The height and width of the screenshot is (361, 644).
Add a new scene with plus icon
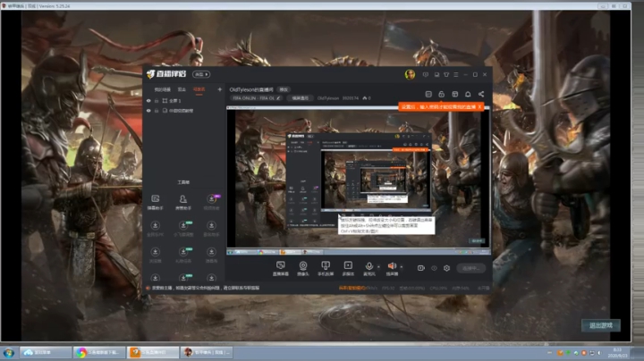click(220, 89)
